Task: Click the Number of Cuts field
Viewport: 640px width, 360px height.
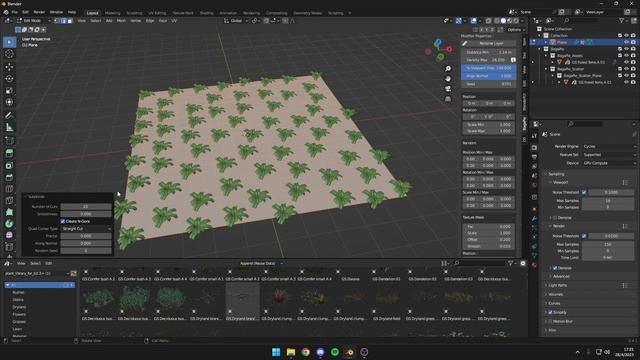Action: pyautogui.click(x=86, y=207)
